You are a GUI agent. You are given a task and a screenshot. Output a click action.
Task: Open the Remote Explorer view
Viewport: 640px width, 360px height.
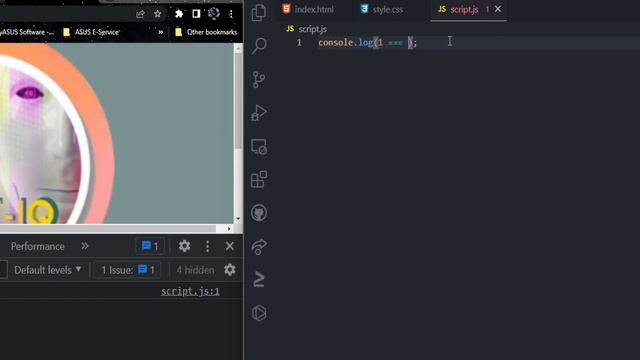[x=259, y=147]
